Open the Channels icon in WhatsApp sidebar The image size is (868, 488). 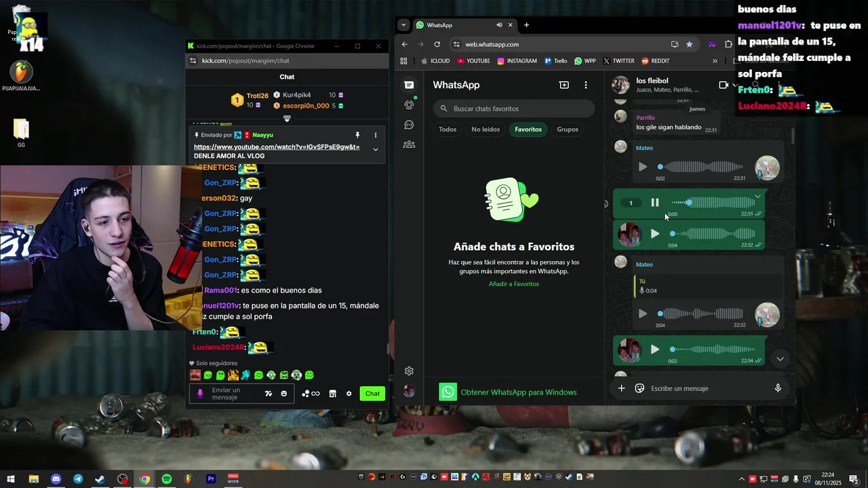point(409,125)
